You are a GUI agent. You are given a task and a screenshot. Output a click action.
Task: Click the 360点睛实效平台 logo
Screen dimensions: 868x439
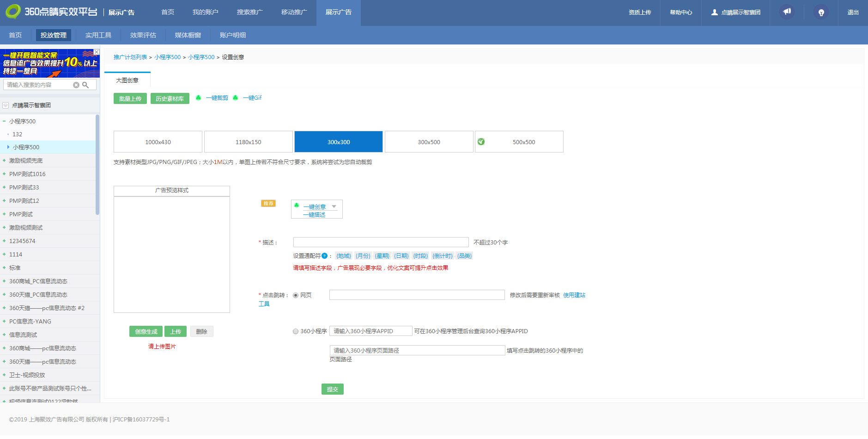click(x=51, y=11)
